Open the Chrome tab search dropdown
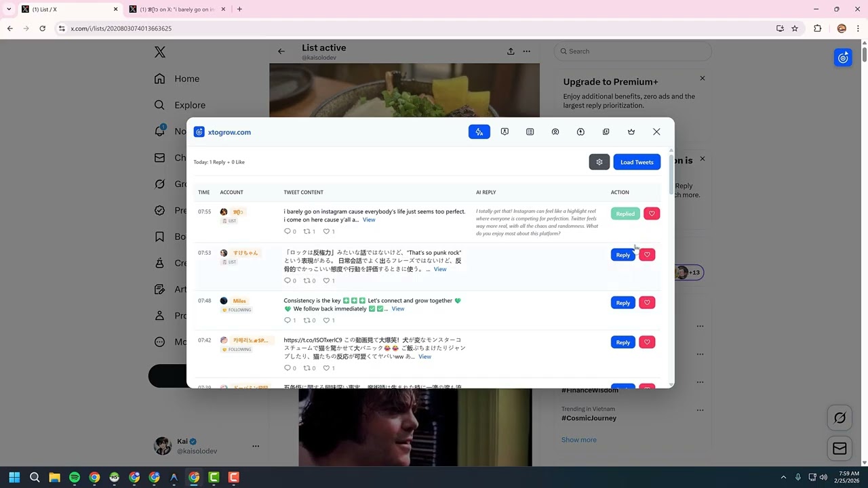The height and width of the screenshot is (488, 868). coord(9,9)
